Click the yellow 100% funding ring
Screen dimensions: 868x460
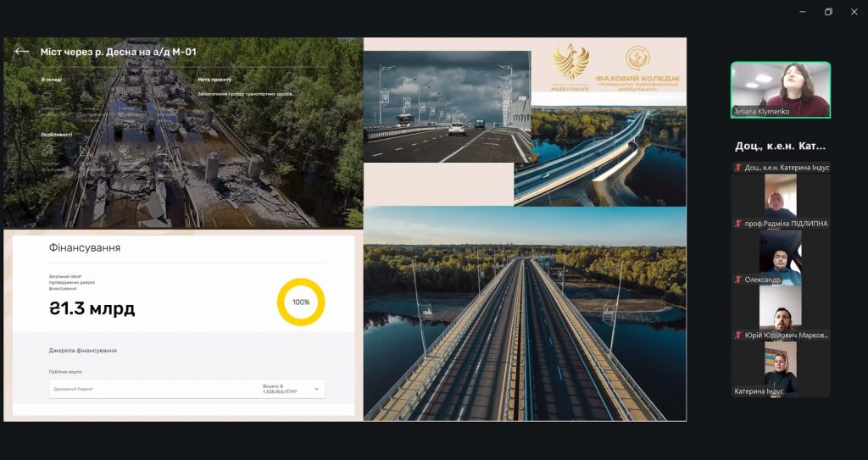pos(301,302)
